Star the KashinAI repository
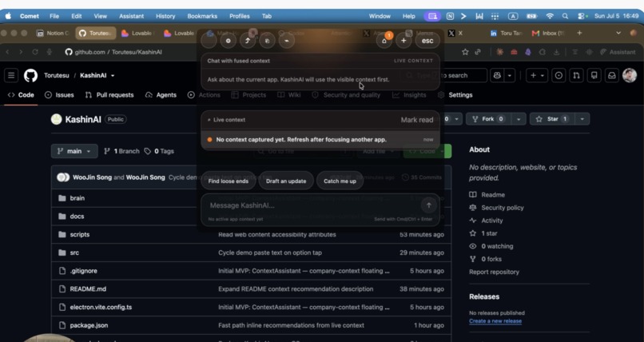644x342 pixels. 552,119
